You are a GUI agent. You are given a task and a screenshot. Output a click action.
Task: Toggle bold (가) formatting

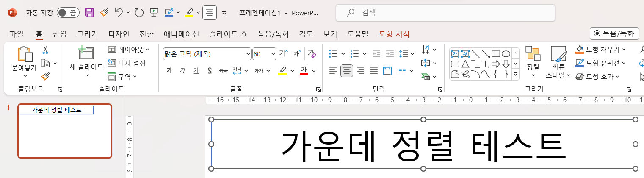[169, 70]
